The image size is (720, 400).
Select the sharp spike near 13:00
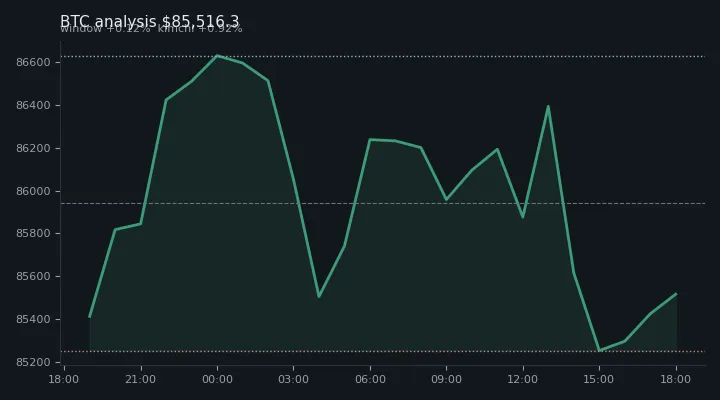(x=548, y=107)
